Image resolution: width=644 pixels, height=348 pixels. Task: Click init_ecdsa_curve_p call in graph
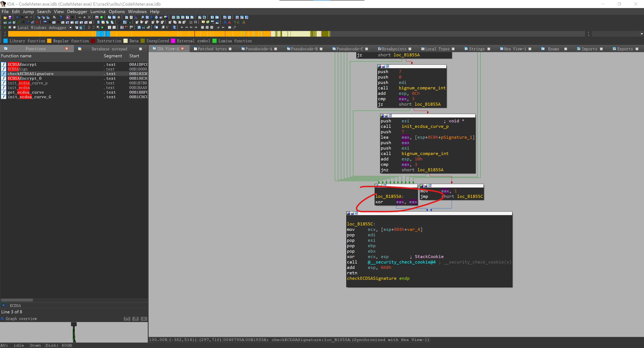pos(425,127)
